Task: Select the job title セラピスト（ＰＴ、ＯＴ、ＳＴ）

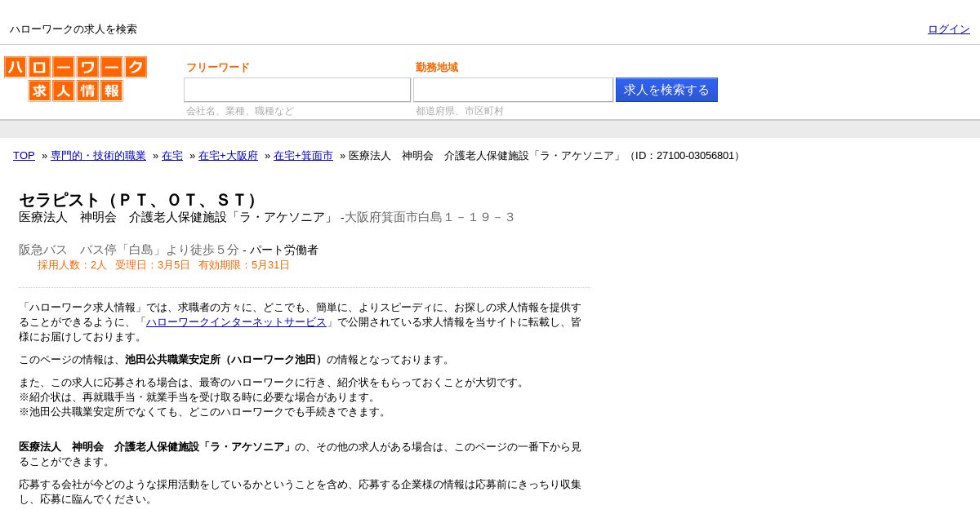Action: pyautogui.click(x=140, y=200)
